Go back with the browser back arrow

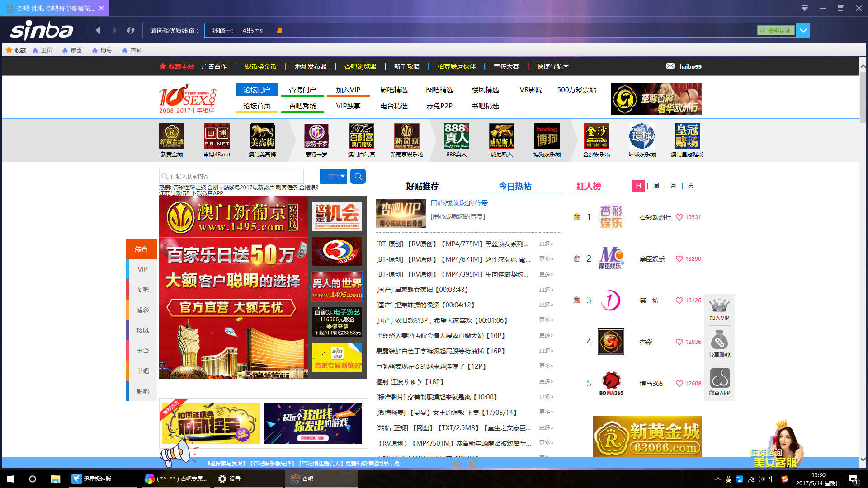[x=98, y=30]
